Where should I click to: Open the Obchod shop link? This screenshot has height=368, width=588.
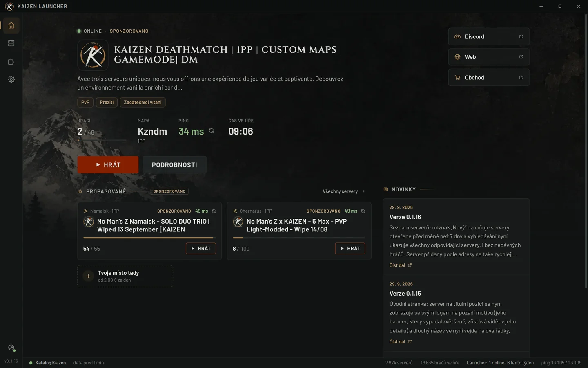click(x=489, y=77)
